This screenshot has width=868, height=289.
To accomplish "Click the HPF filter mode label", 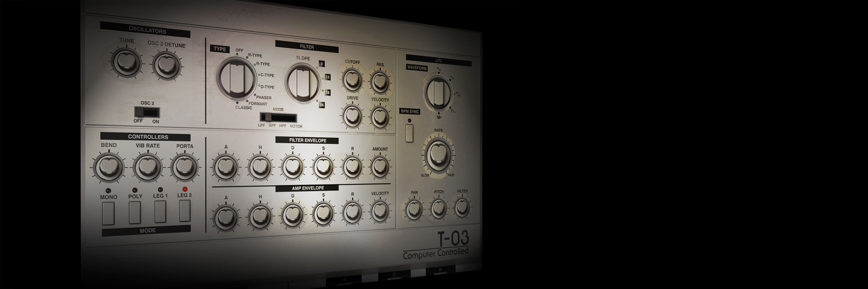I will point(283,126).
